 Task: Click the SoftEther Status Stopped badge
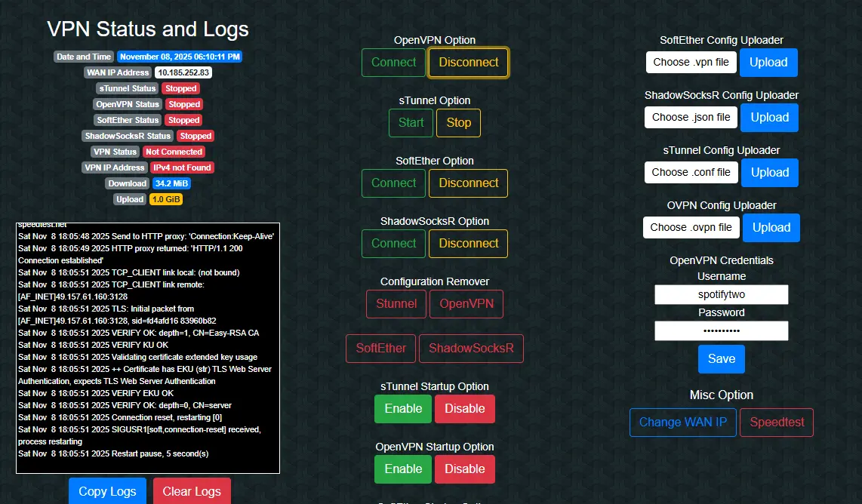tap(183, 121)
